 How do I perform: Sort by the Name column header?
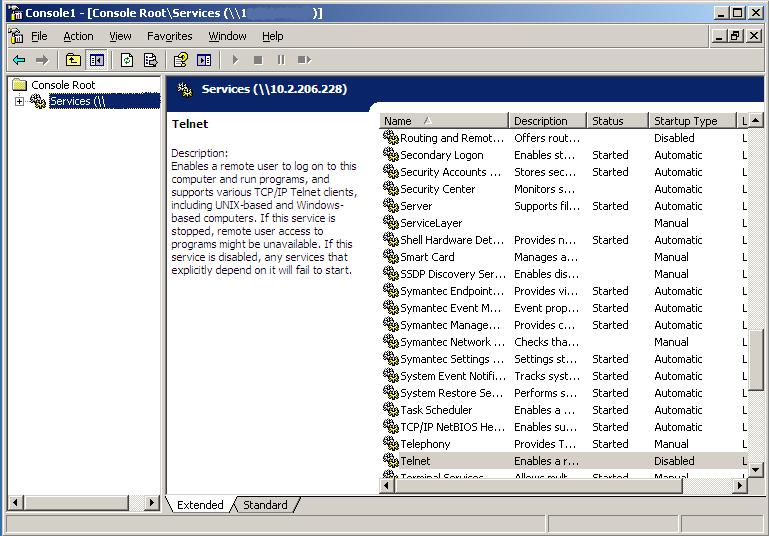pyautogui.click(x=444, y=121)
